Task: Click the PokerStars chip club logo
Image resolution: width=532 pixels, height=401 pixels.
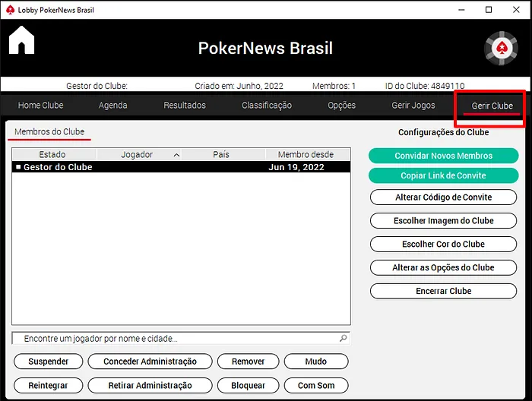Action: point(501,48)
